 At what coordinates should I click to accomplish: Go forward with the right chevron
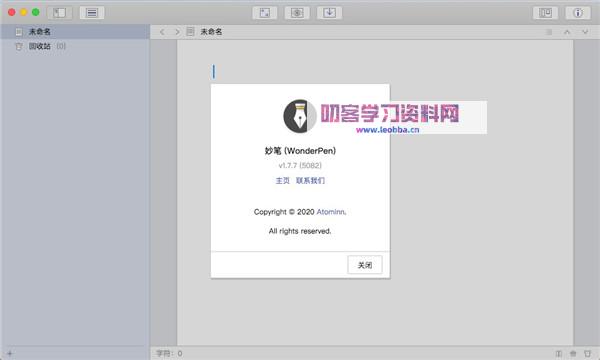click(177, 32)
